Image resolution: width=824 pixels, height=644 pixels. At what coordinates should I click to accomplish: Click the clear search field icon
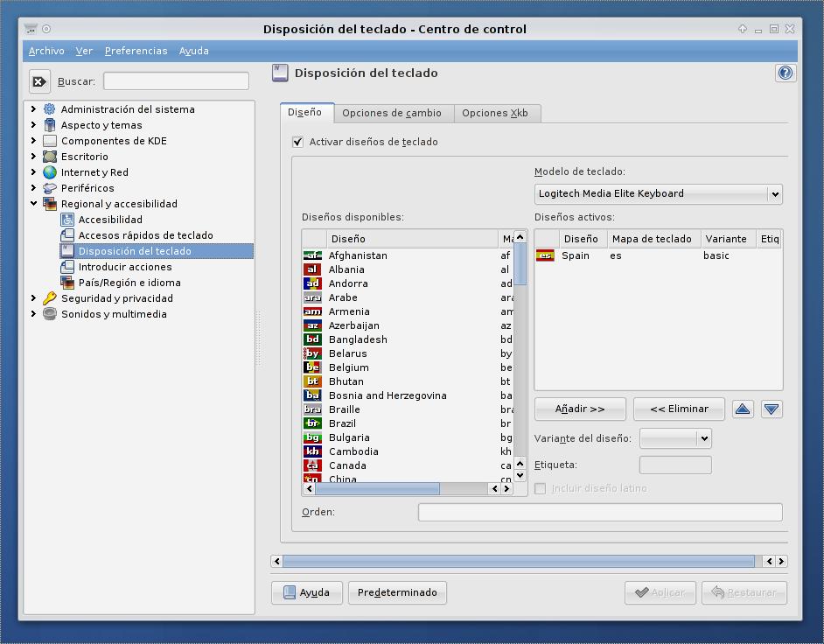pyautogui.click(x=39, y=81)
